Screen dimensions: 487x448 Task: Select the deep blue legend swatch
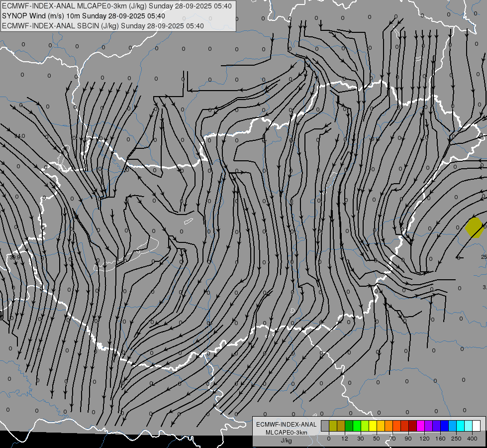[444, 426]
